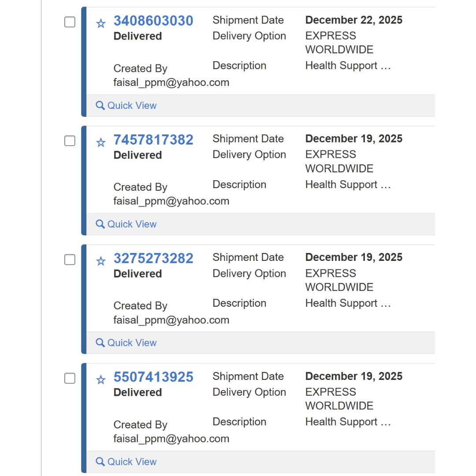Image resolution: width=476 pixels, height=476 pixels.
Task: Show Quick View text for shipment 3275273282
Action: [x=132, y=342]
